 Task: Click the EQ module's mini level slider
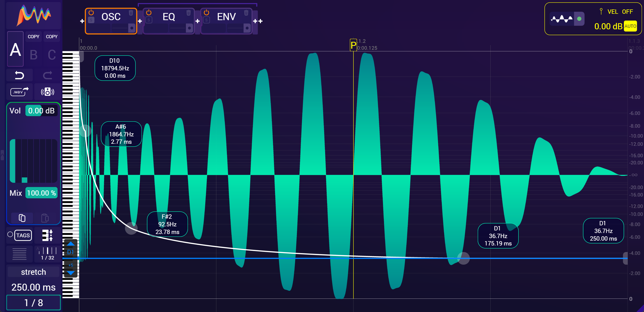(x=177, y=28)
